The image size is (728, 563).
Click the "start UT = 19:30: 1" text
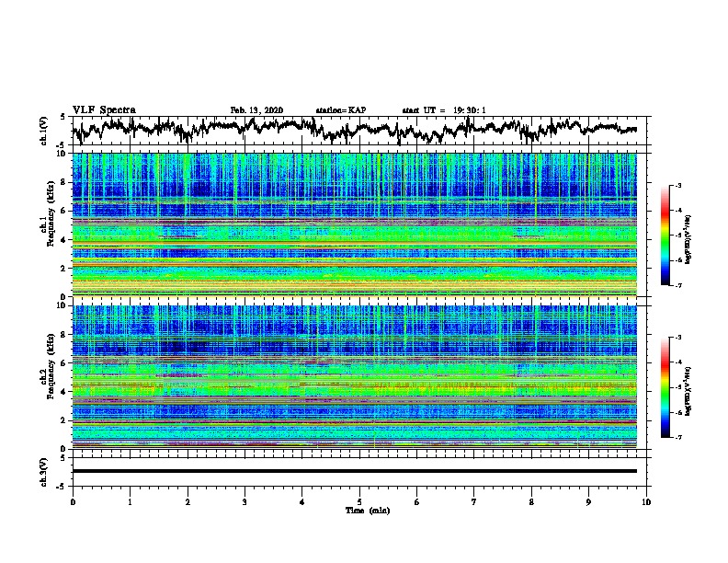point(444,110)
